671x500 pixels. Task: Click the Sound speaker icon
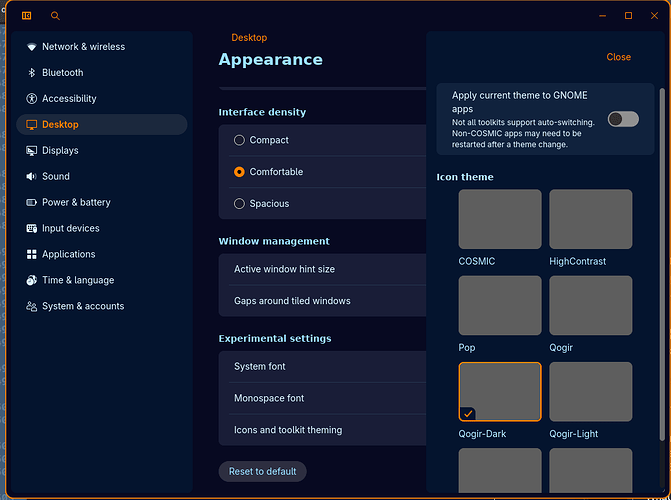click(x=32, y=177)
